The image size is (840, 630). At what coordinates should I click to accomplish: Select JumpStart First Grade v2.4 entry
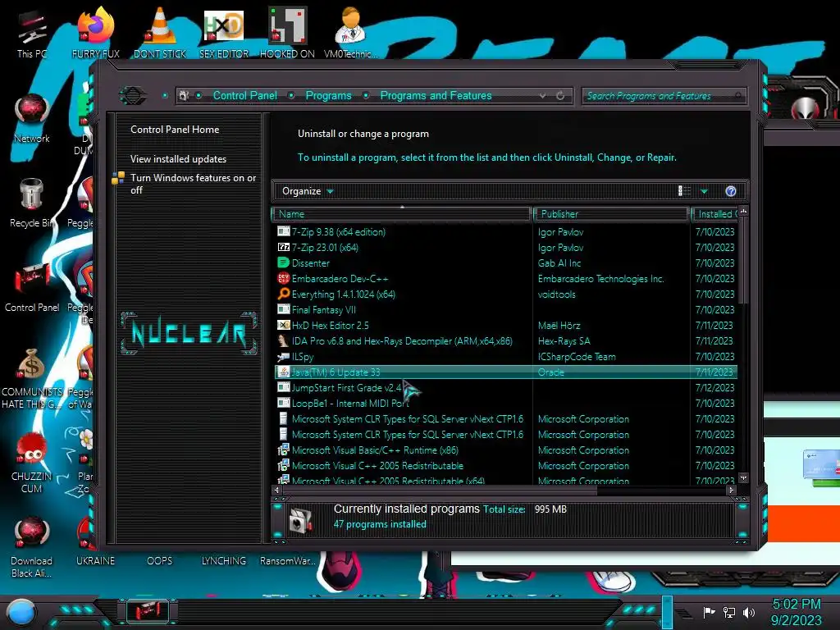click(x=505, y=387)
